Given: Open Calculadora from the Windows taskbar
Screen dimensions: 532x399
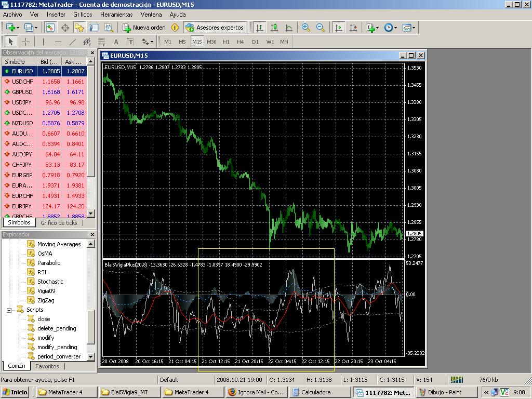Looking at the screenshot, I should click(x=316, y=392).
